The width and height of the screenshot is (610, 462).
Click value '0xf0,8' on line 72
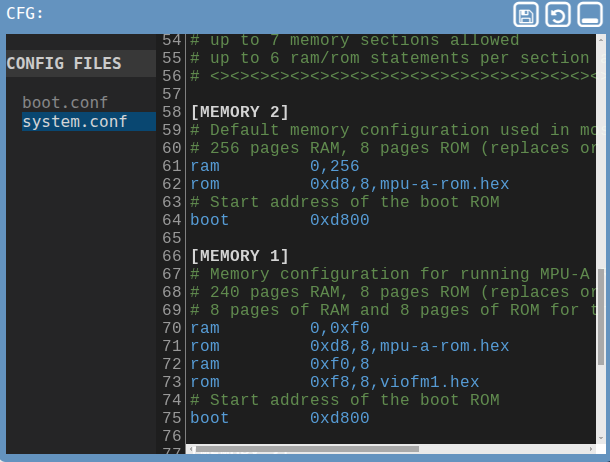click(x=340, y=364)
